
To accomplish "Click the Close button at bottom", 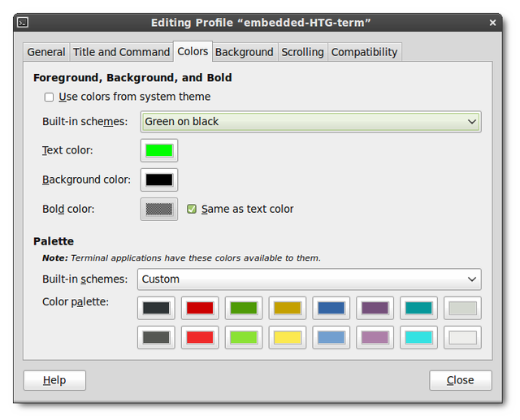I will point(460,380).
